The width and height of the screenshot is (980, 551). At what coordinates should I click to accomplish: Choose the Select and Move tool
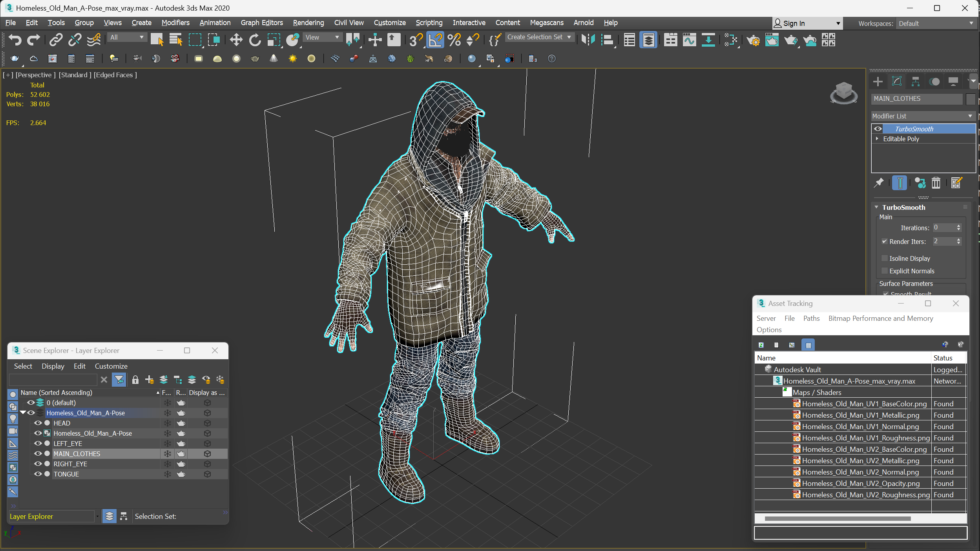pyautogui.click(x=236, y=40)
